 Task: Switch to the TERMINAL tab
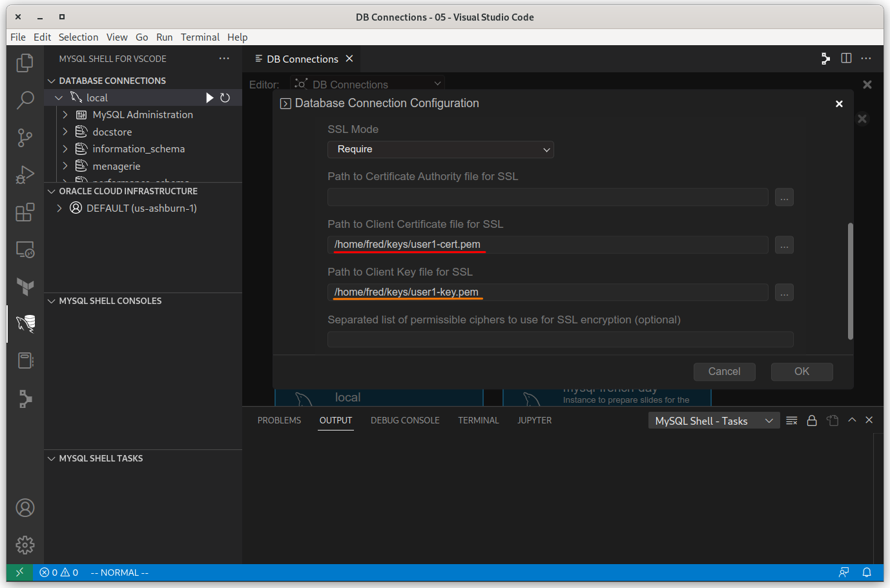[478, 420]
